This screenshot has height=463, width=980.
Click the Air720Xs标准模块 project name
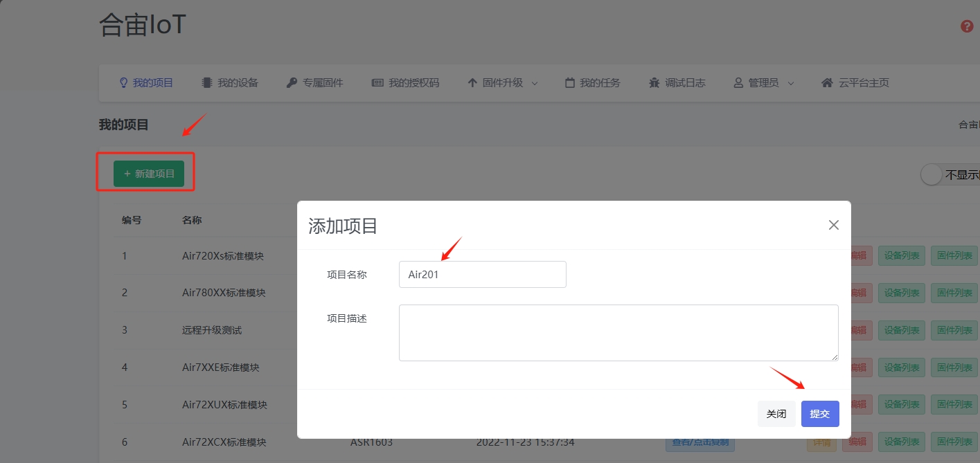(x=223, y=256)
